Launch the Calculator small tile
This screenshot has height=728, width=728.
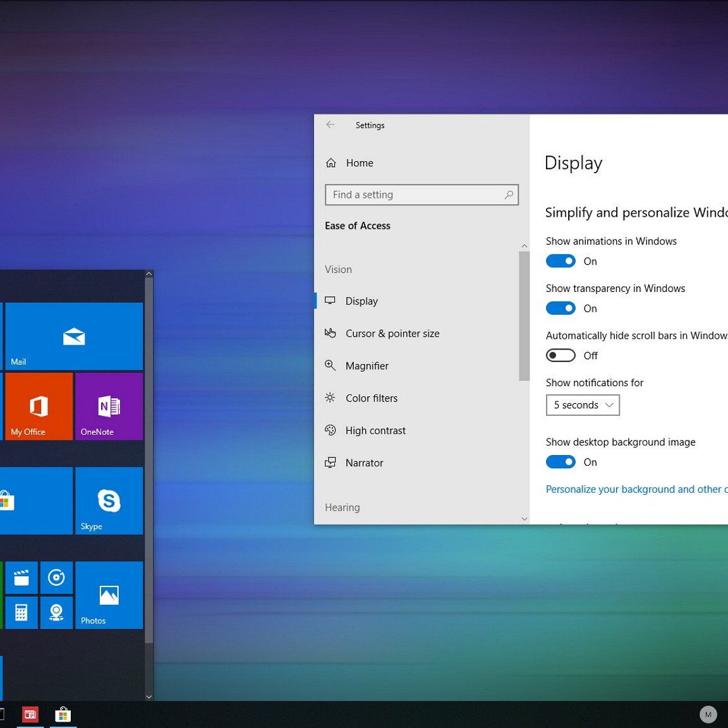(x=21, y=612)
